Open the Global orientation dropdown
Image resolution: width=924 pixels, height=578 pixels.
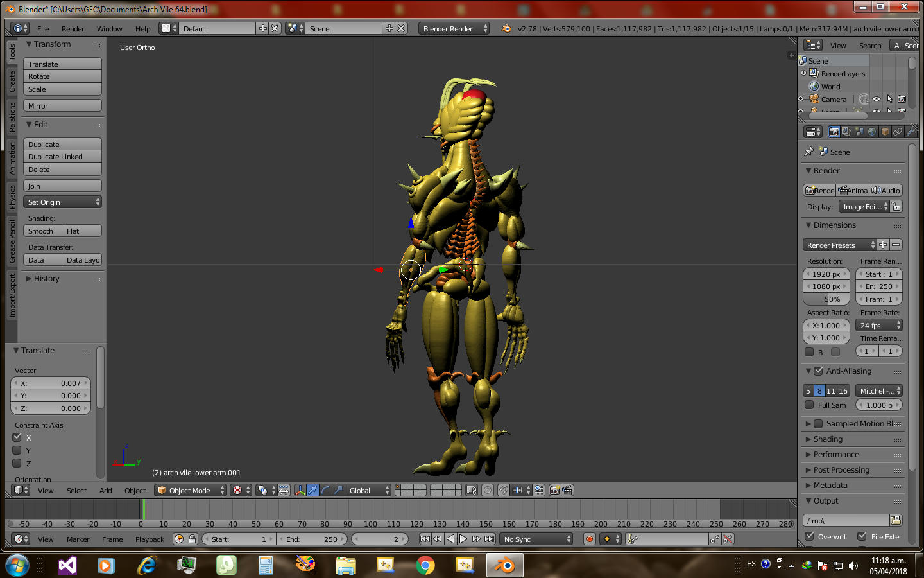tap(369, 490)
